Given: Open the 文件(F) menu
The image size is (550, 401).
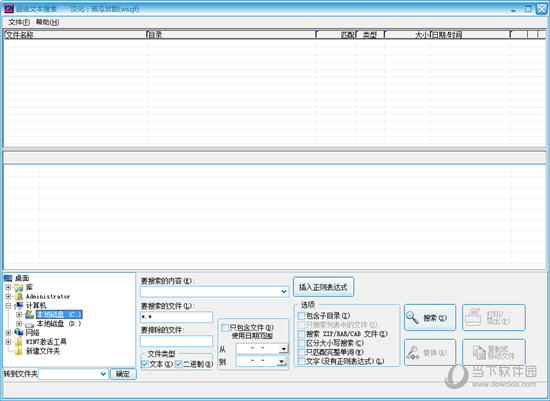Looking at the screenshot, I should coord(19,22).
